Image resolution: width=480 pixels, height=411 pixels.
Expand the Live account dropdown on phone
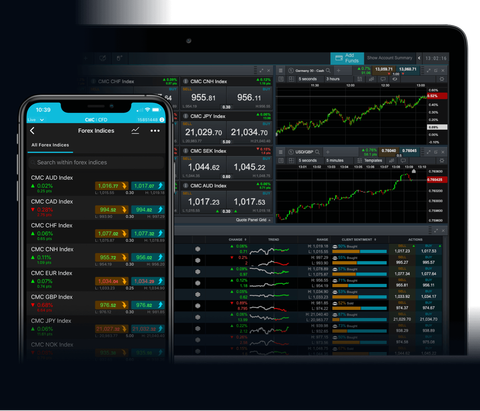pyautogui.click(x=36, y=120)
